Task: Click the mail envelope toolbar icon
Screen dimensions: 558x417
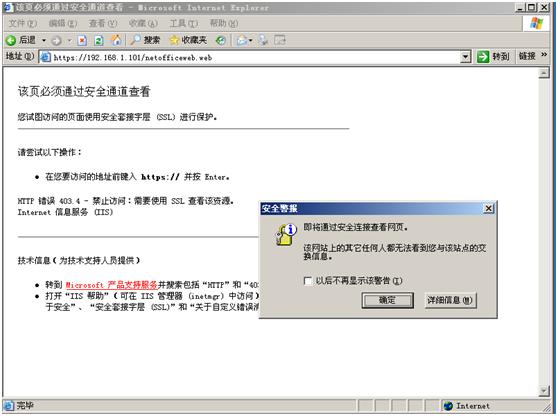Action: click(242, 41)
